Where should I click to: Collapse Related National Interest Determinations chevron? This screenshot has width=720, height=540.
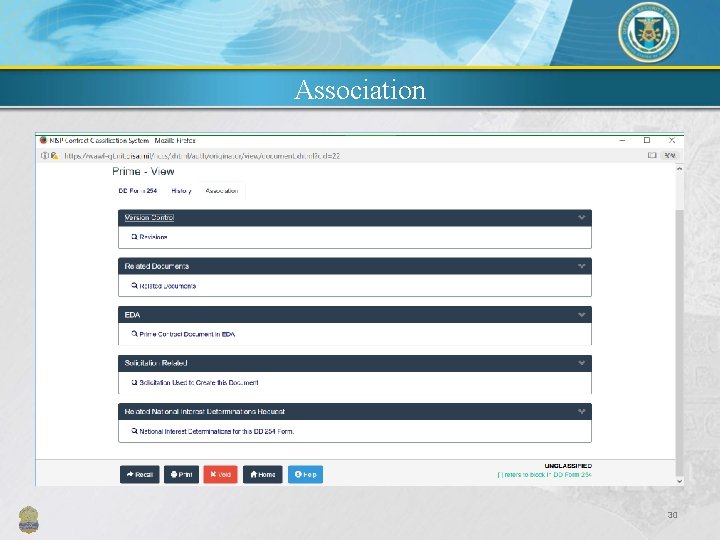click(x=581, y=412)
